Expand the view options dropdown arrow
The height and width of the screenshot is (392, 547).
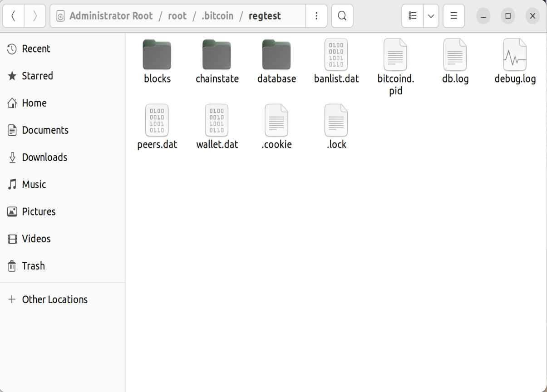pos(431,16)
